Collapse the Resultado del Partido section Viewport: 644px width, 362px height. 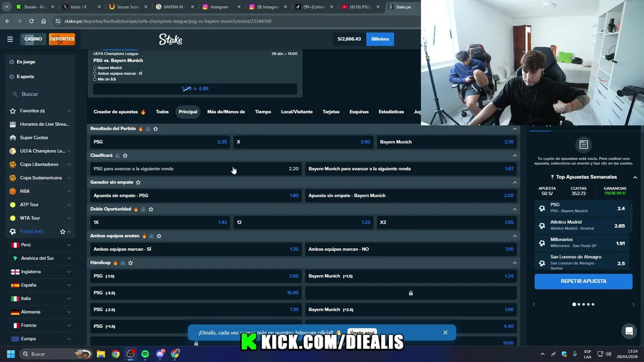pos(514,129)
